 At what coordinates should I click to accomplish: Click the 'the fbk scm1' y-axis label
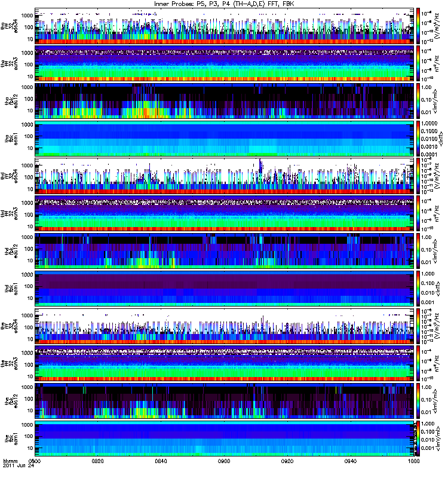pos(11,439)
